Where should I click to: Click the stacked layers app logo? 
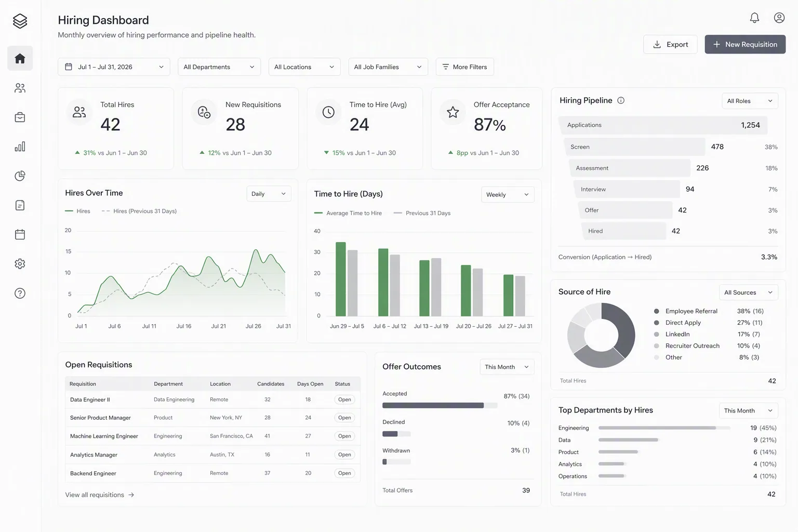point(20,21)
